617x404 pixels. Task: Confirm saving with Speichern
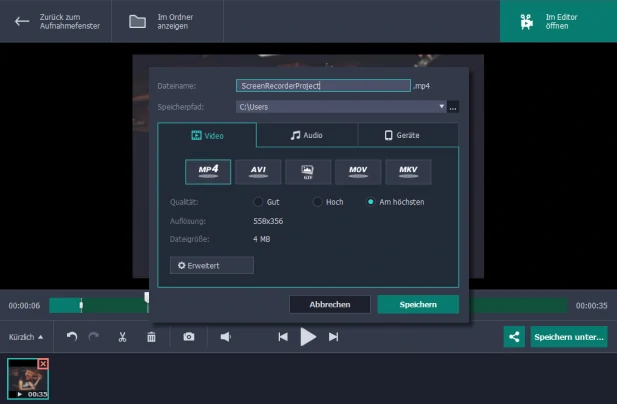coord(418,304)
